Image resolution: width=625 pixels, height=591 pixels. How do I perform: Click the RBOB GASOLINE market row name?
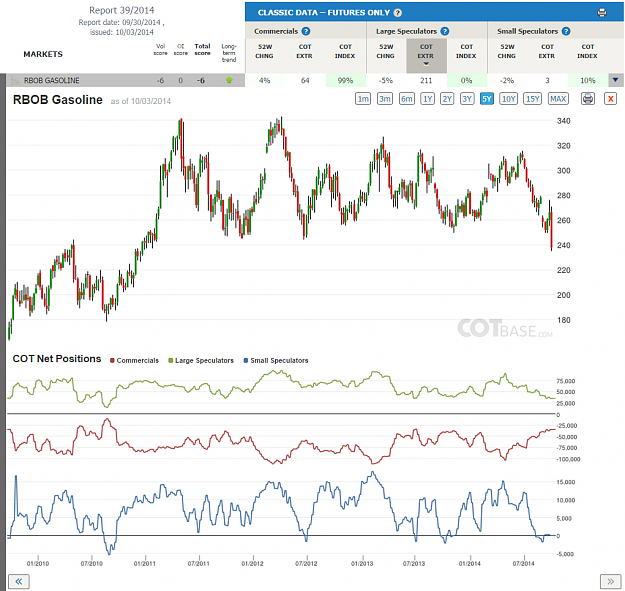pos(51,81)
